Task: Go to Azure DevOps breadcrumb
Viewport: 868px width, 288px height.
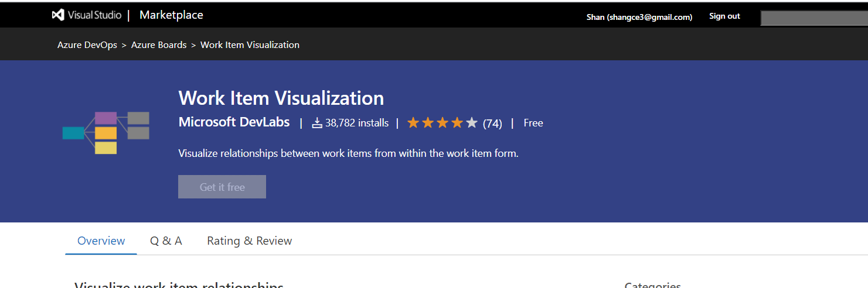Action: pyautogui.click(x=87, y=45)
